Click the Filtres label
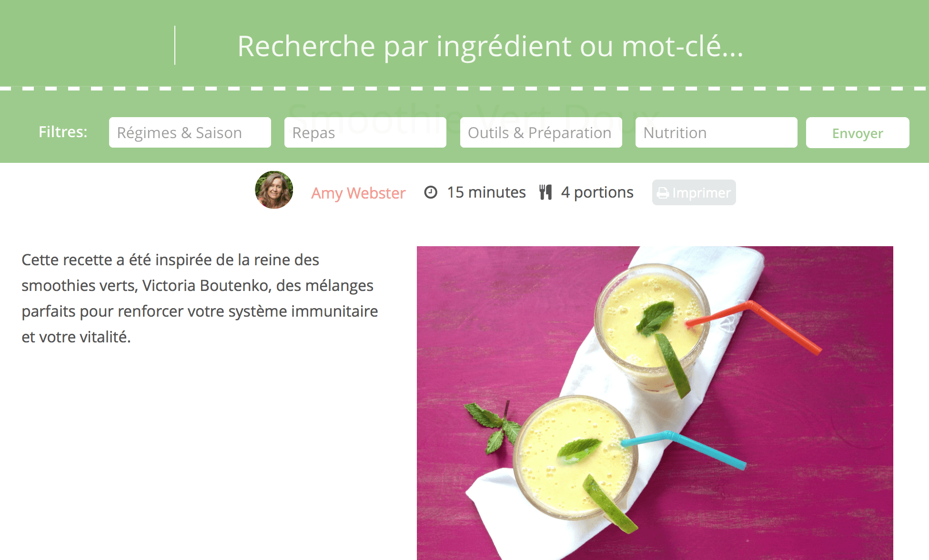 [63, 132]
